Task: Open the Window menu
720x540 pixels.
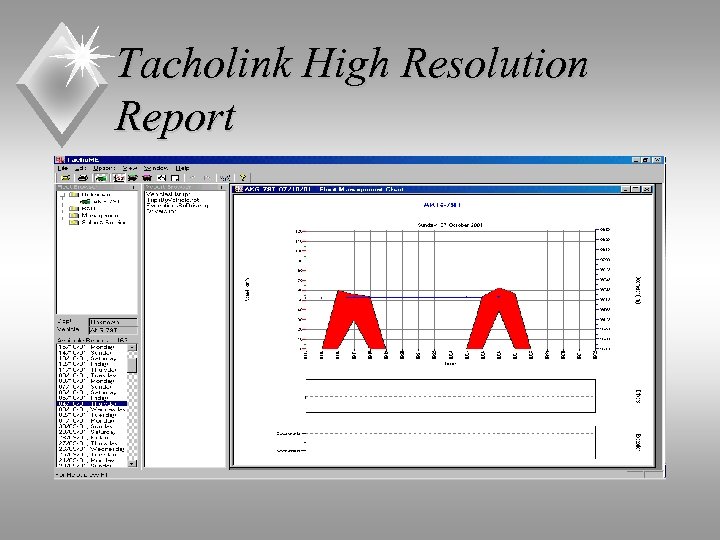Action: point(156,169)
